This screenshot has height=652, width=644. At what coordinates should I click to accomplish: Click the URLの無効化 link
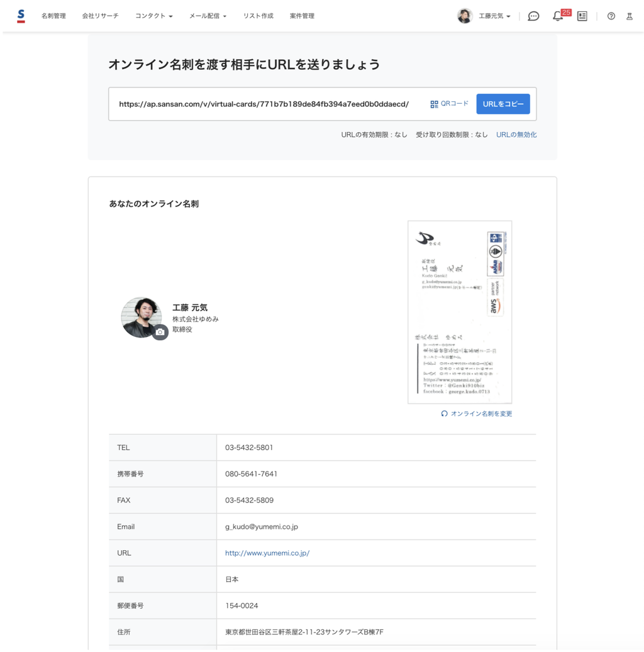click(516, 135)
